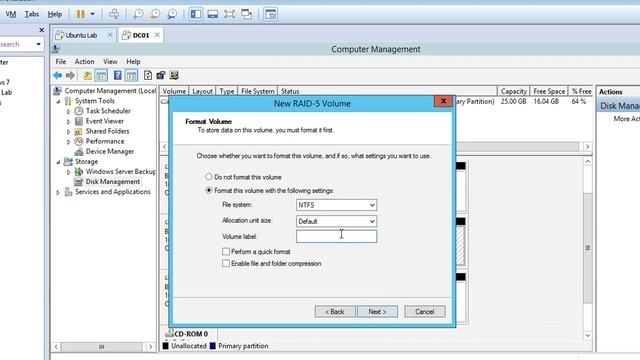Open the snapshot manager icon
The width and height of the screenshot is (640, 360).
pyautogui.click(x=172, y=14)
